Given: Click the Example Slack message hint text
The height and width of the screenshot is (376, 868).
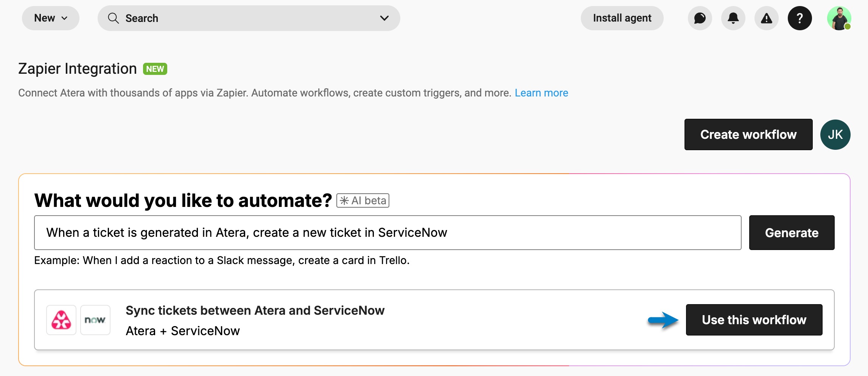Looking at the screenshot, I should point(222,261).
